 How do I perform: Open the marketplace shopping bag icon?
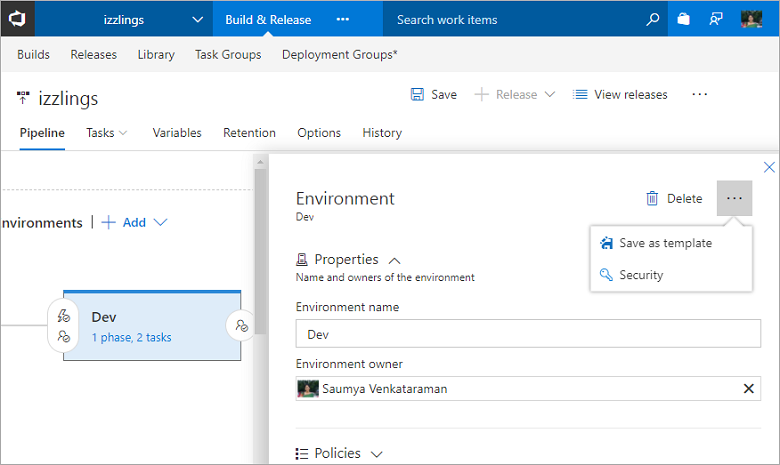683,19
